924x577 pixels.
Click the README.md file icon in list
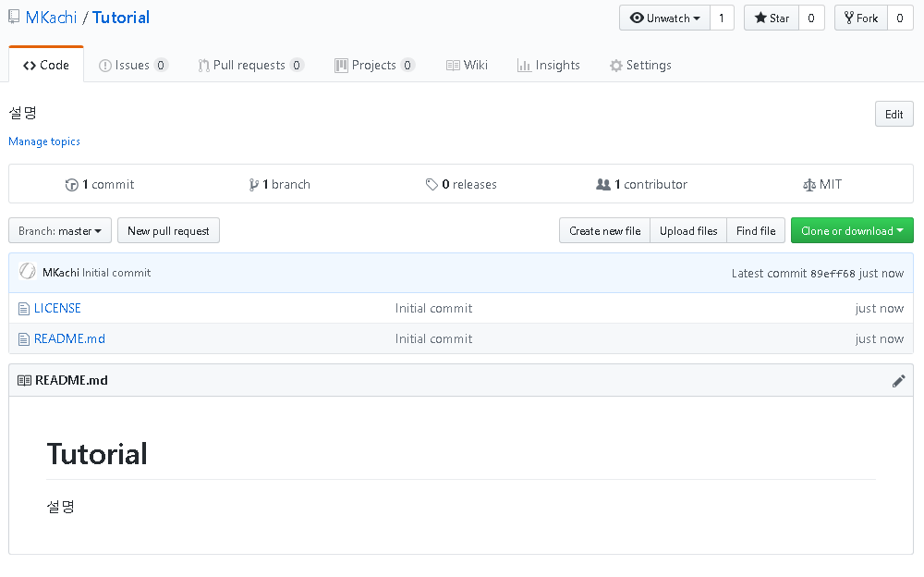[x=24, y=339]
